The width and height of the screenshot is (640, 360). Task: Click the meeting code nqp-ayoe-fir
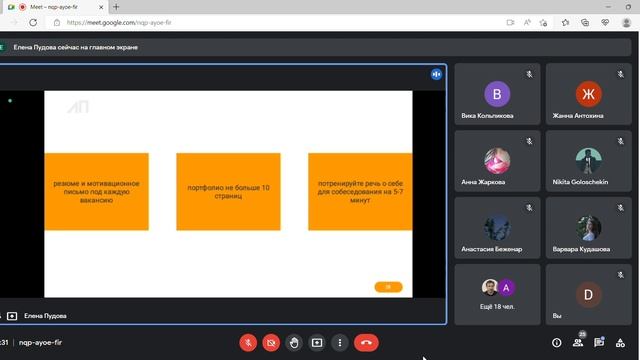point(40,342)
